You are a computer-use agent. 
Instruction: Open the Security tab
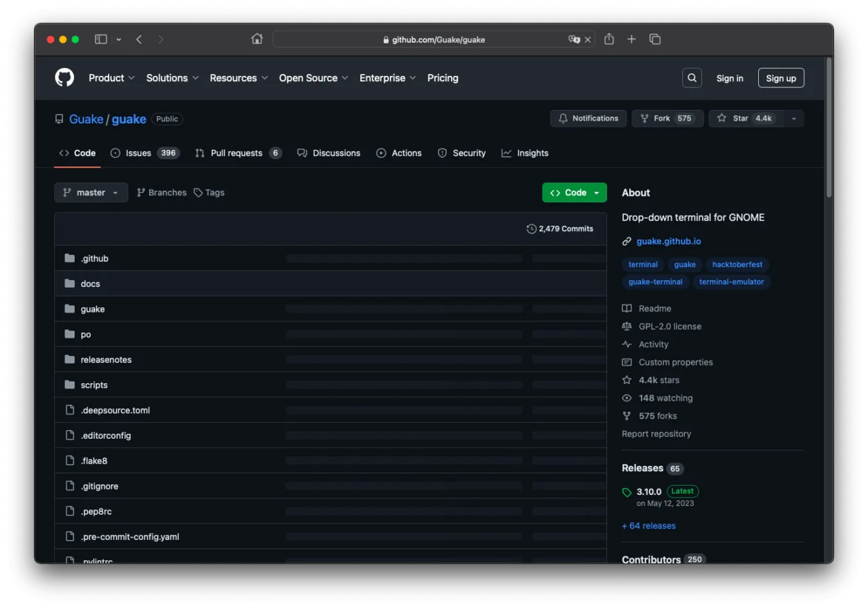(x=462, y=153)
